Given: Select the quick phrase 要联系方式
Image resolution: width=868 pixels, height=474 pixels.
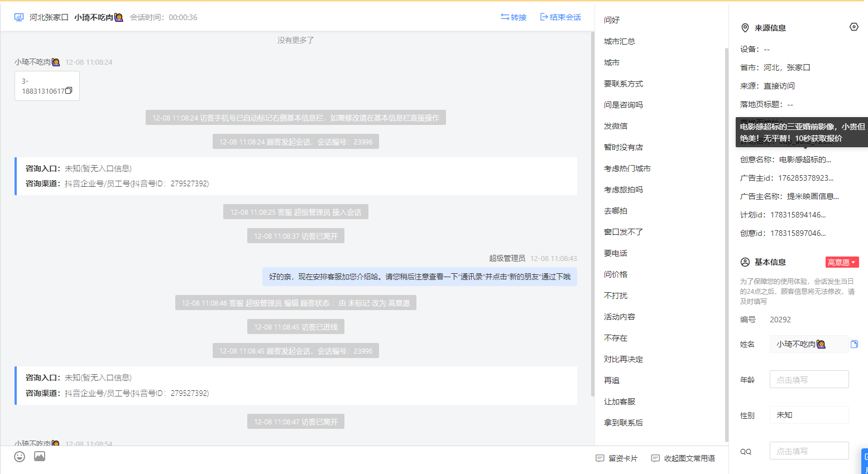Looking at the screenshot, I should point(624,84).
